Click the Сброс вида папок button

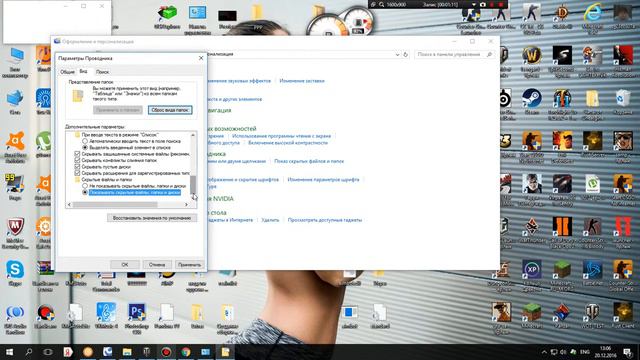click(170, 110)
